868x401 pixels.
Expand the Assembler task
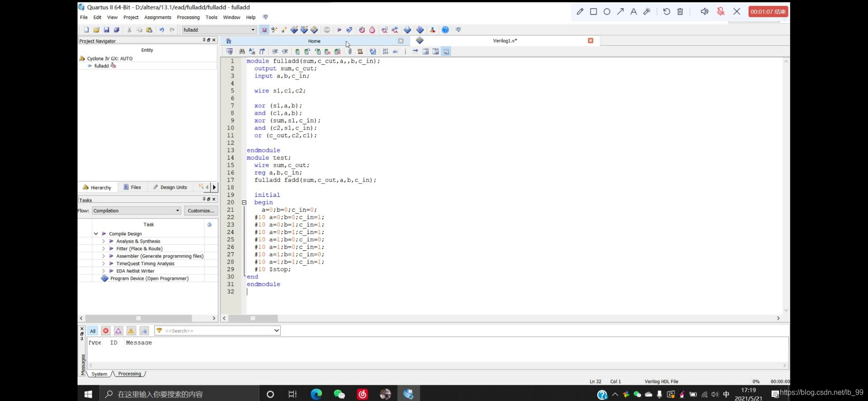(x=104, y=256)
